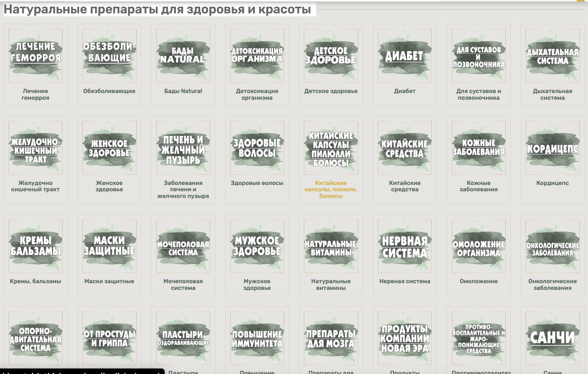
Task: Select the Онкологические заболевания category image
Action: click(x=552, y=246)
